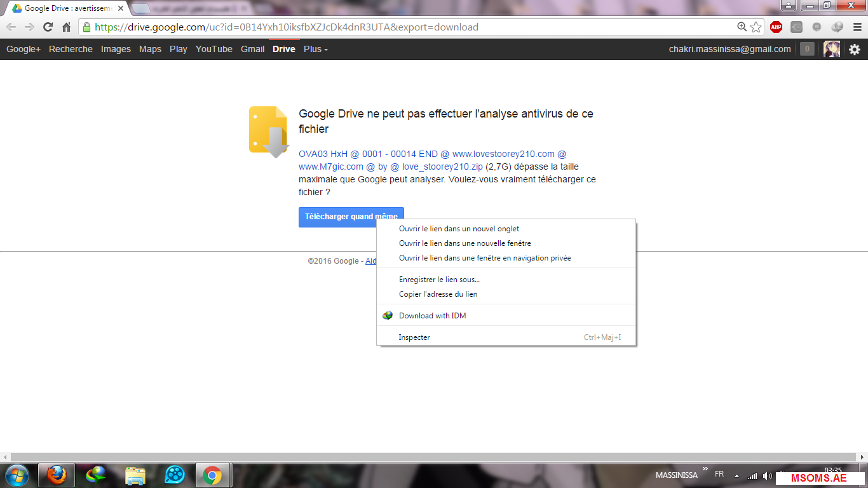Bookmark page with the star icon
This screenshot has height=488, width=868.
pos(756,27)
